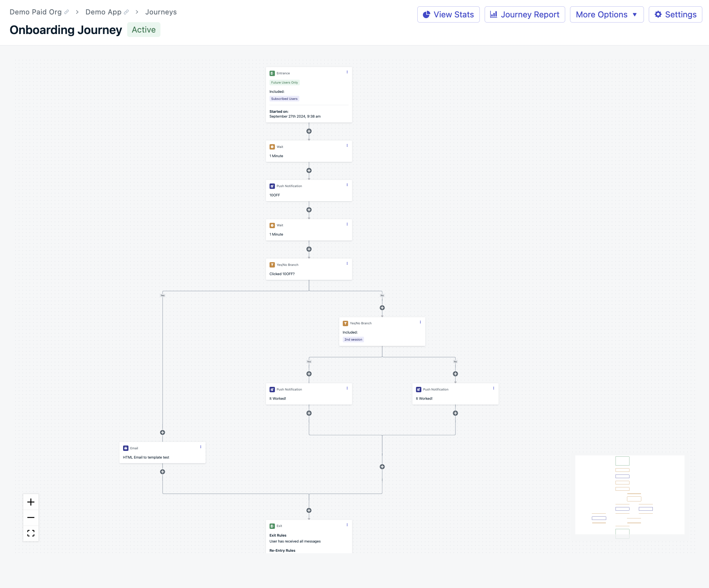Image resolution: width=709 pixels, height=588 pixels.
Task: Zoom out the canvas with minus button
Action: coord(31,517)
